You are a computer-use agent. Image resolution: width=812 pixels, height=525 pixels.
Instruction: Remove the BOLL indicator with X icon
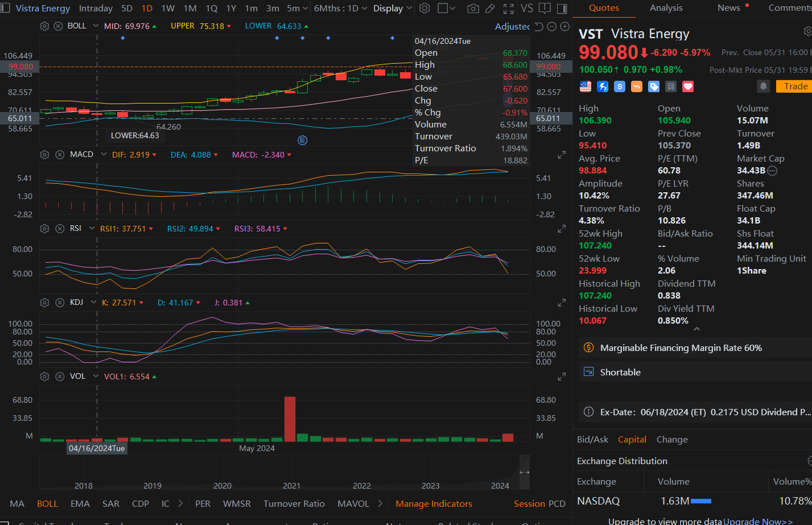pyautogui.click(x=58, y=26)
